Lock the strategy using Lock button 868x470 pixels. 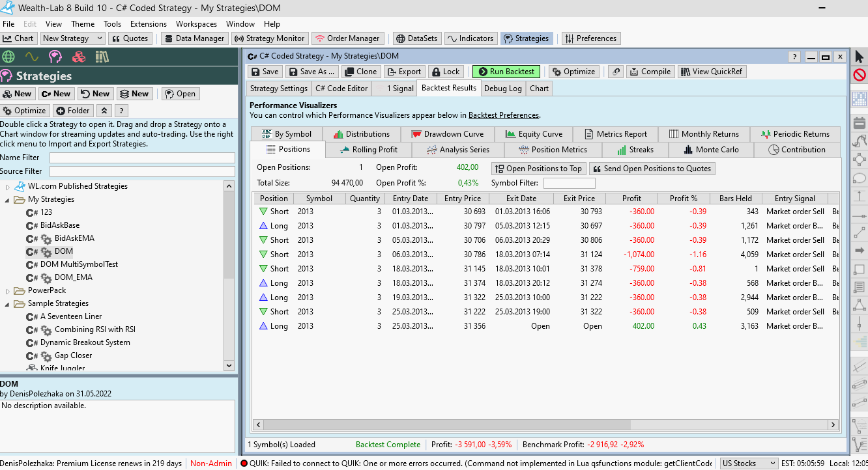445,72
